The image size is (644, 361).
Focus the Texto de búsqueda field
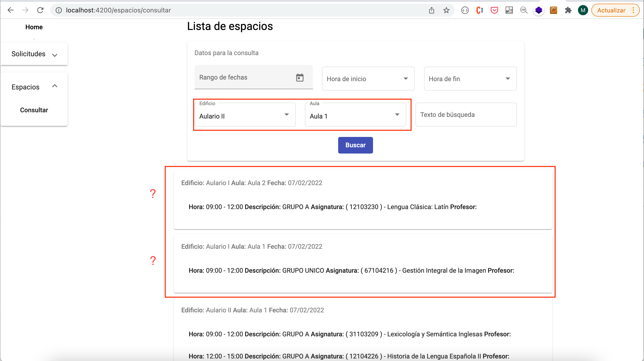click(x=466, y=115)
